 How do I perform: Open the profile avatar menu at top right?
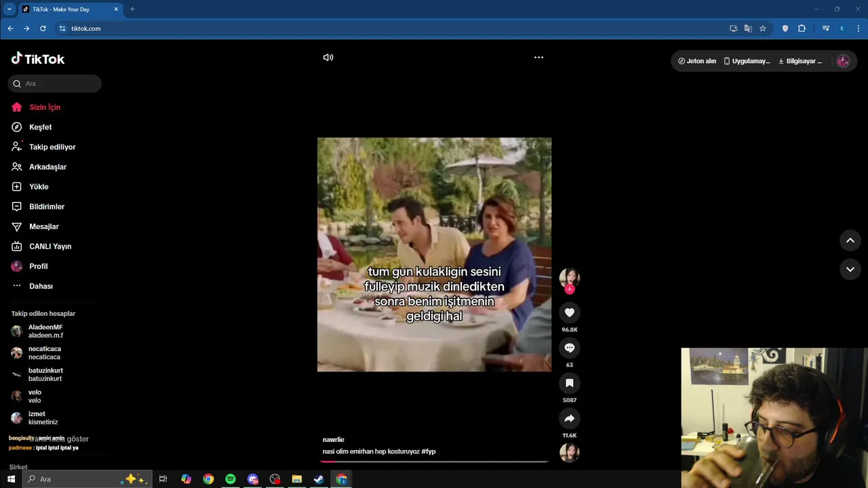point(844,61)
